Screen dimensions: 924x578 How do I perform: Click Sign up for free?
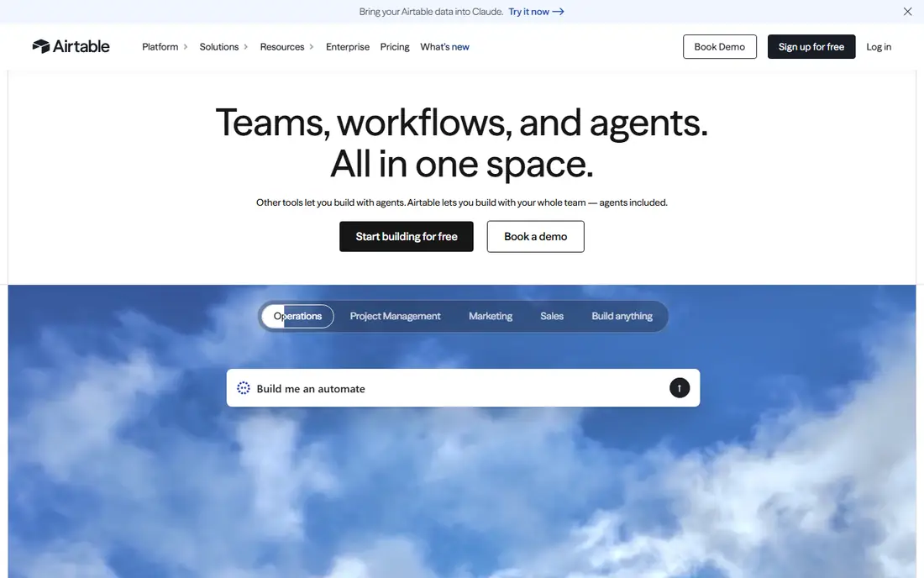[811, 46]
